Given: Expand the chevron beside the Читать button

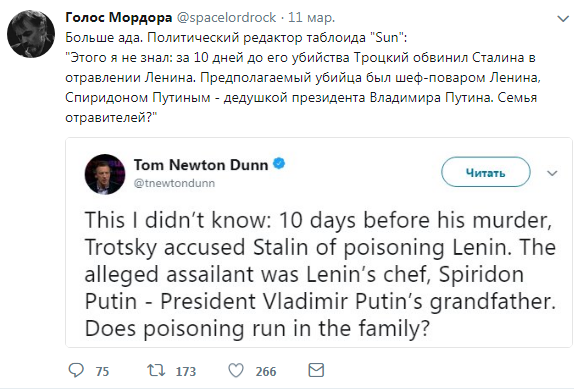Looking at the screenshot, I should (x=552, y=173).
